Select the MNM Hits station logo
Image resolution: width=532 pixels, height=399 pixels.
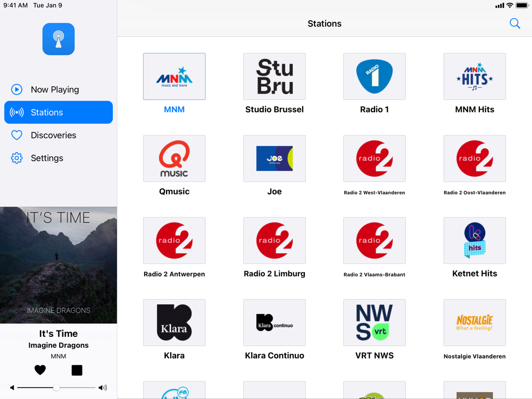coord(475,76)
